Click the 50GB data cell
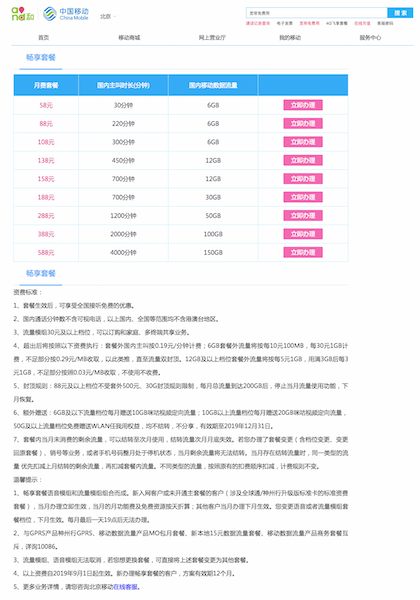 (213, 215)
